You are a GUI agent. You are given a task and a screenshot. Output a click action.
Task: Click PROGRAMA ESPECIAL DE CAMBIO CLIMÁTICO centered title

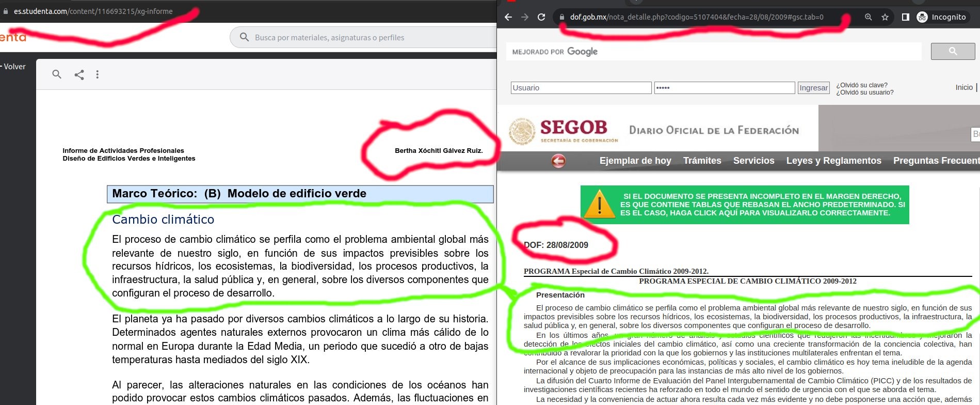748,281
